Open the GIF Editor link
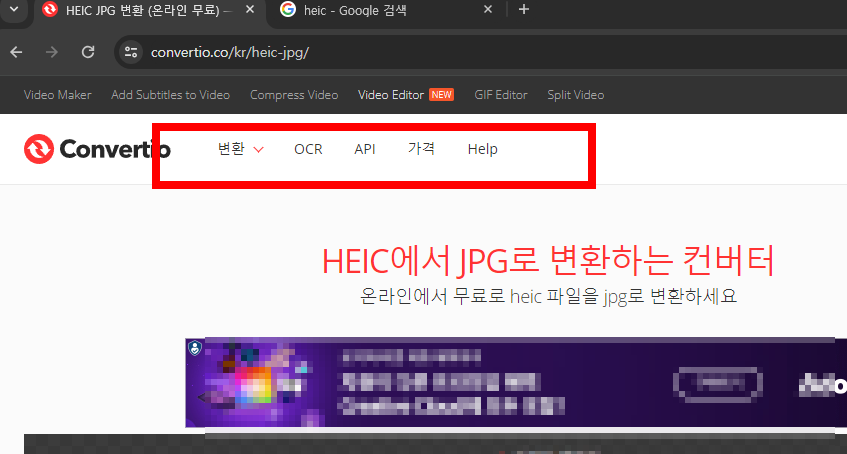 [x=501, y=95]
